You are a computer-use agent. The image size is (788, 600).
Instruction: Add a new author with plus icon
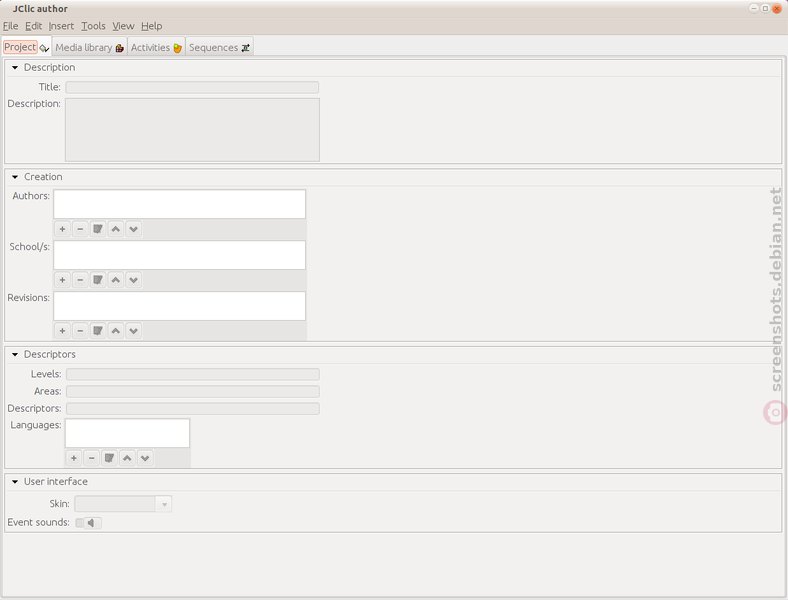pos(62,229)
